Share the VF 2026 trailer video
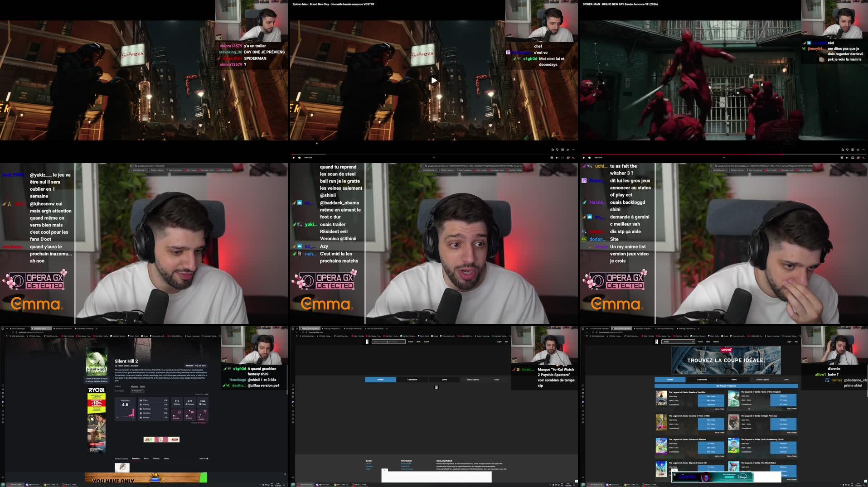Viewport: 868px width, 487px height. (x=858, y=149)
